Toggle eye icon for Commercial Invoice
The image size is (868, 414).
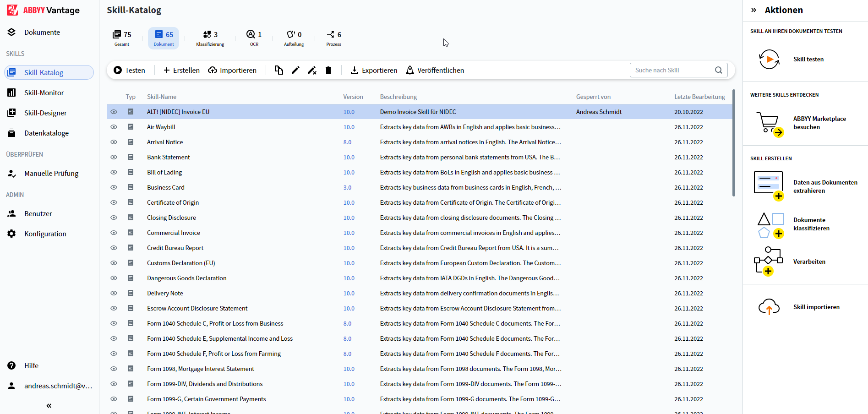click(x=114, y=233)
